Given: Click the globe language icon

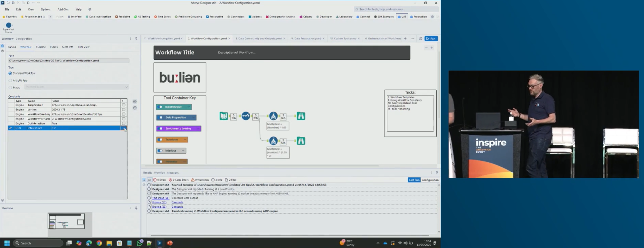Looking at the screenshot, I should coord(90,9).
